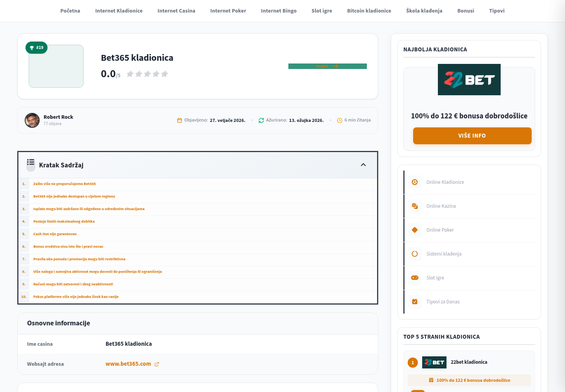Open 'Računi mogu biti zatvoreni i zbog neaktivnosti'
Screen dimensions: 565x392
pyautogui.click(x=73, y=284)
